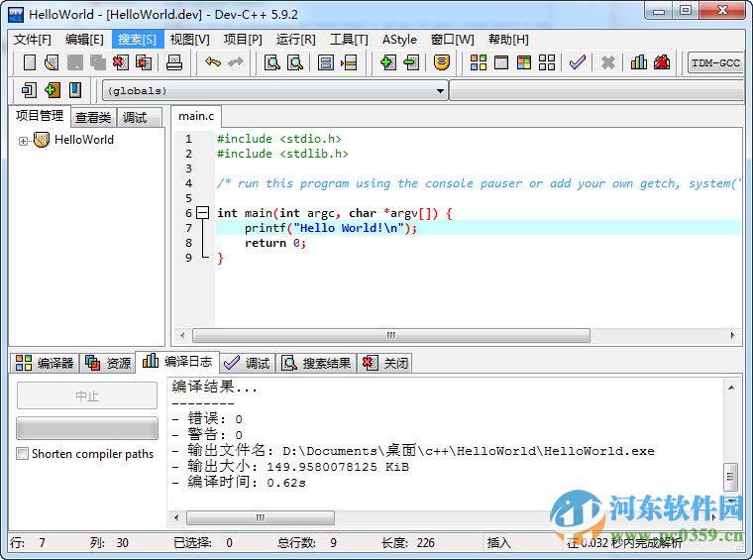The image size is (753, 560).
Task: Click the compile progress bar
Action: pos(87,428)
